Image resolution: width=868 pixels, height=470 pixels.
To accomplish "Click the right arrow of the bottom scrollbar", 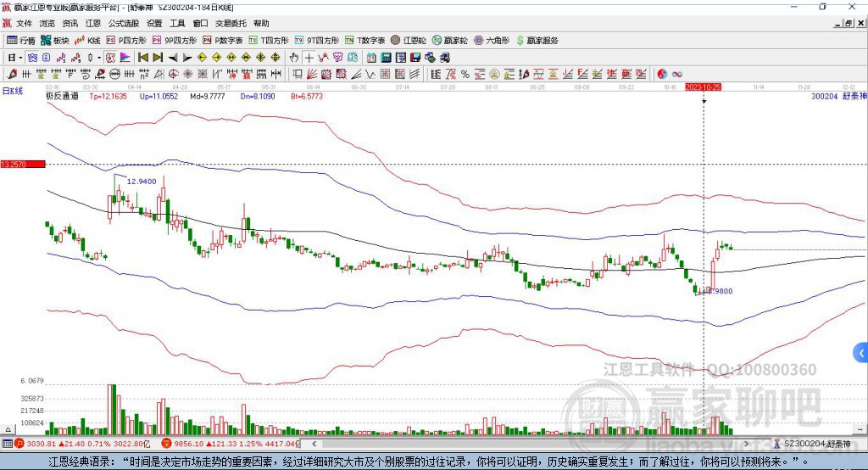I will click(x=747, y=444).
